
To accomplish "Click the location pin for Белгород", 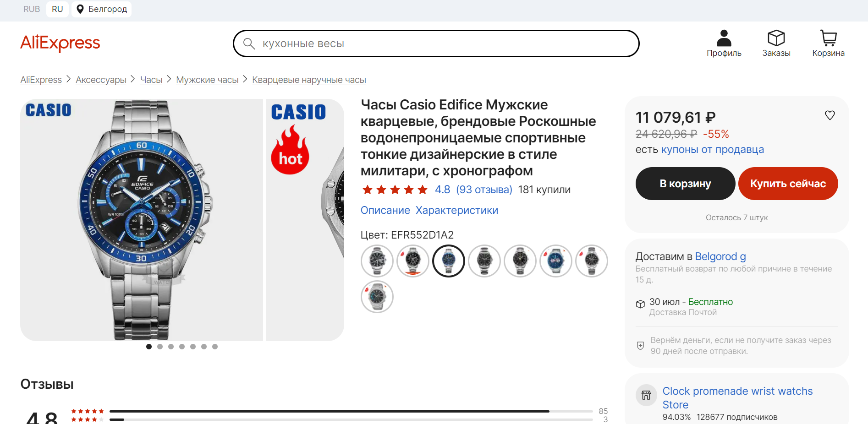I will click(80, 9).
